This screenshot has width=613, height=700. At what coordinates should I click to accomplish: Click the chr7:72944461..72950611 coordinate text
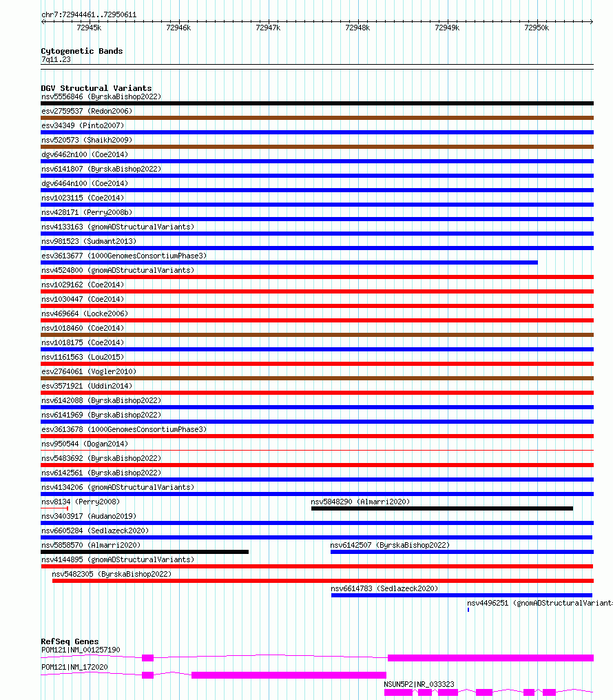(89, 14)
